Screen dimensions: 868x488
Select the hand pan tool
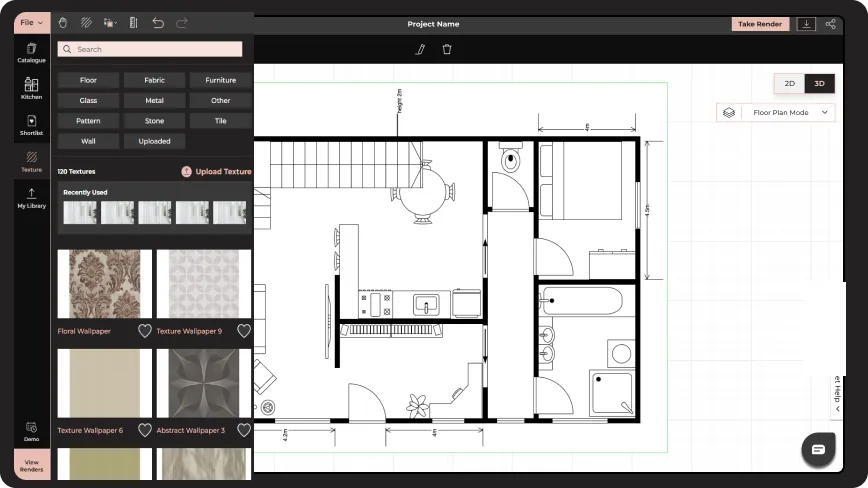[63, 23]
